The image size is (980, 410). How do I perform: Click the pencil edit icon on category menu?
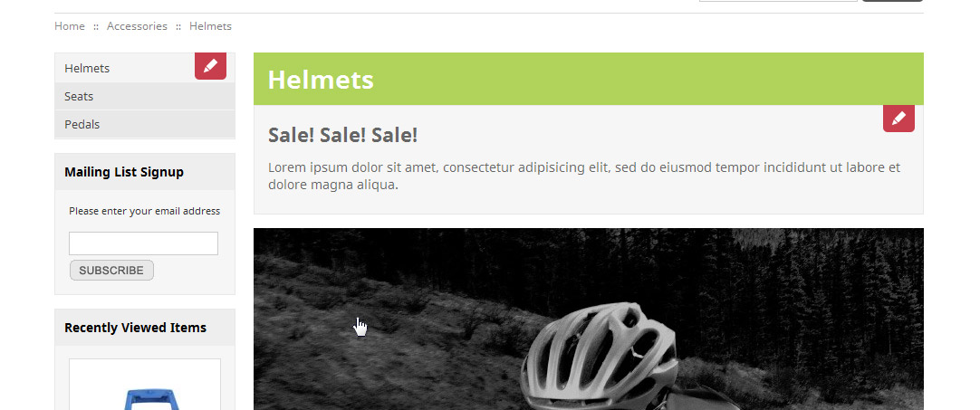pyautogui.click(x=210, y=66)
